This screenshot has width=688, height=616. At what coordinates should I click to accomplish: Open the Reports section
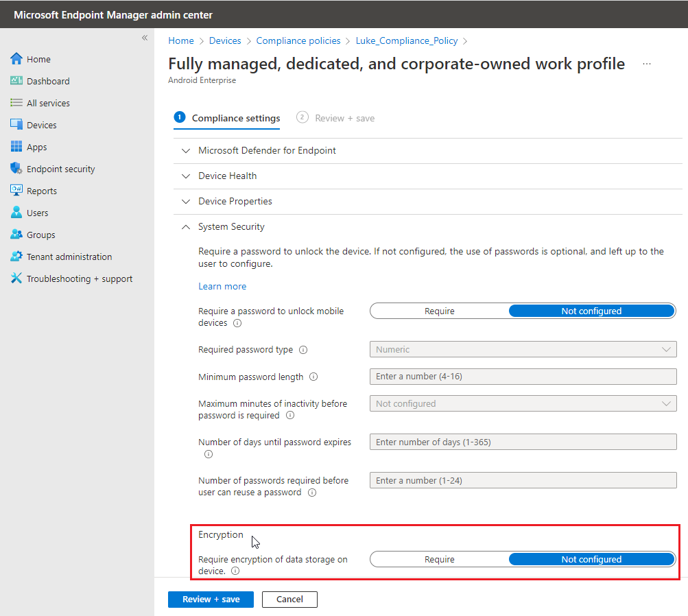43,190
